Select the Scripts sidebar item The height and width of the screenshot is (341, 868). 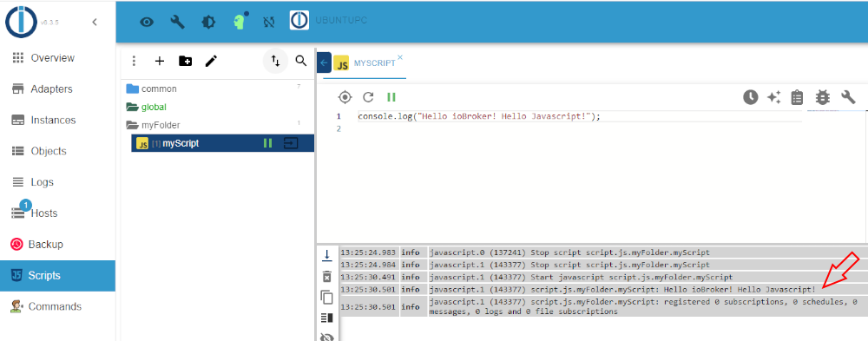(57, 276)
